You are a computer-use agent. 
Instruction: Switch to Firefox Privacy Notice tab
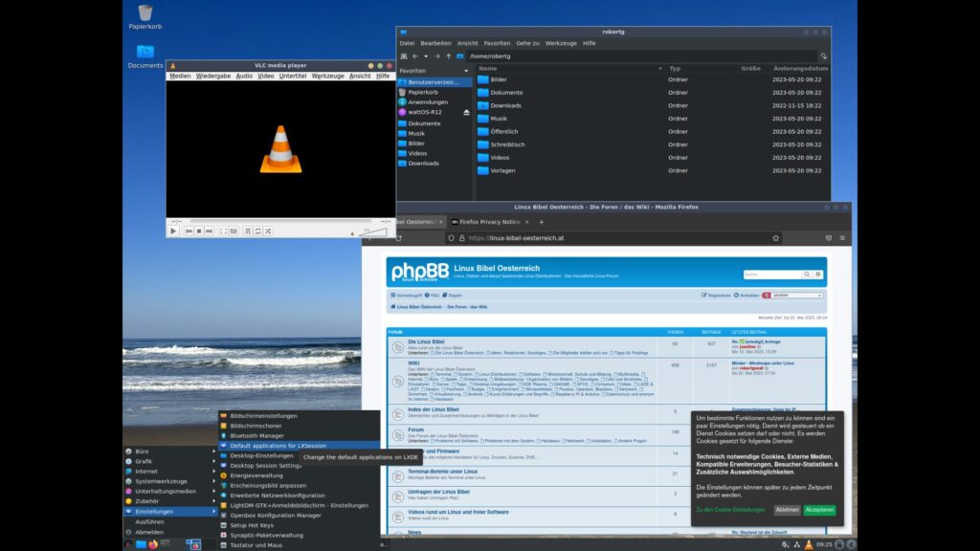[490, 222]
